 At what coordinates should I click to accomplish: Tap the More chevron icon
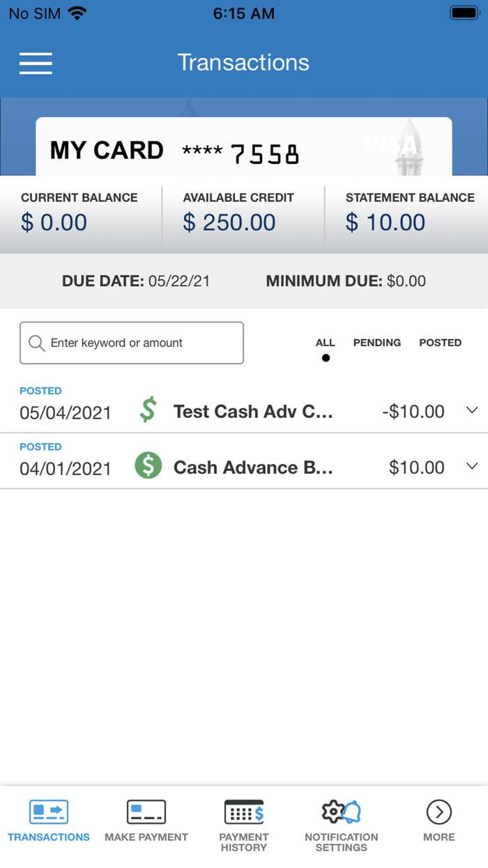point(439,811)
